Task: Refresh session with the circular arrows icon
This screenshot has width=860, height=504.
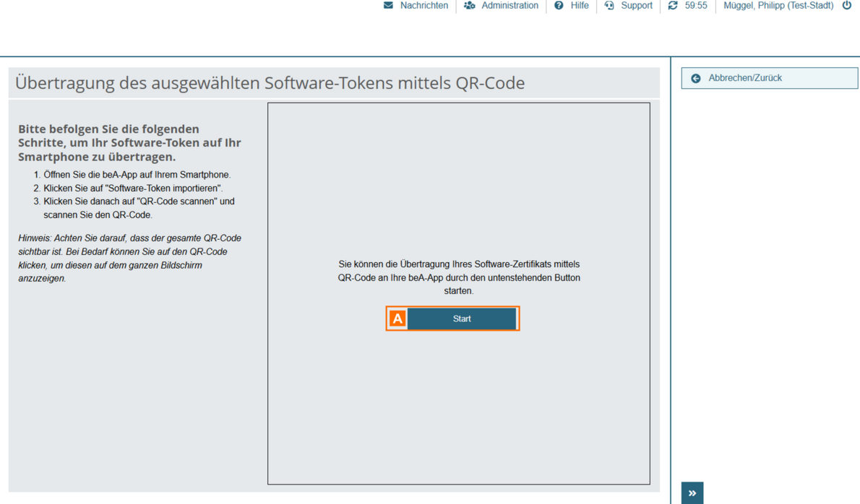Action: [673, 6]
